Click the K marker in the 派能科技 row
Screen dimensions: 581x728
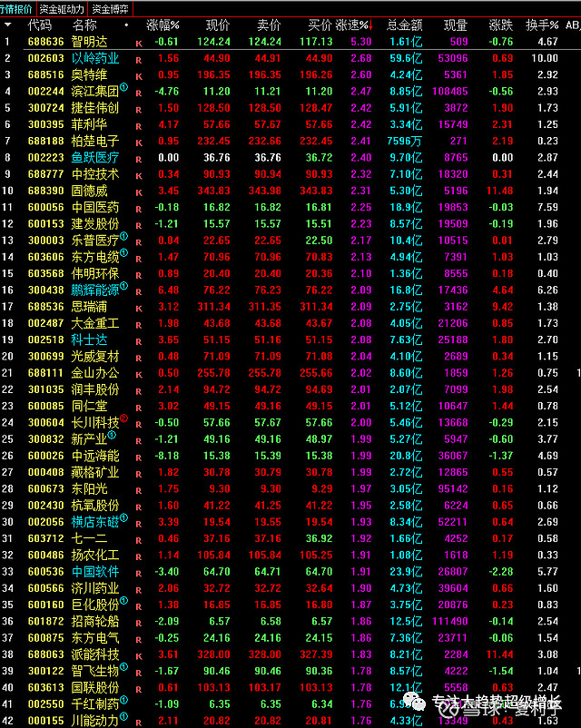click(139, 656)
